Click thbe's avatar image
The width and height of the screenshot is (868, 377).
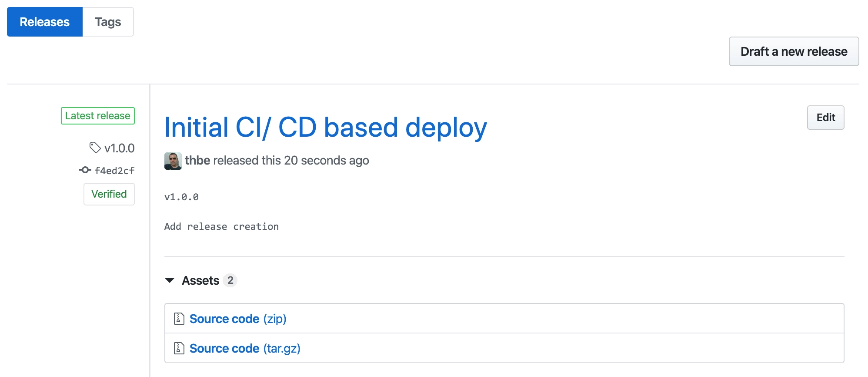point(173,161)
